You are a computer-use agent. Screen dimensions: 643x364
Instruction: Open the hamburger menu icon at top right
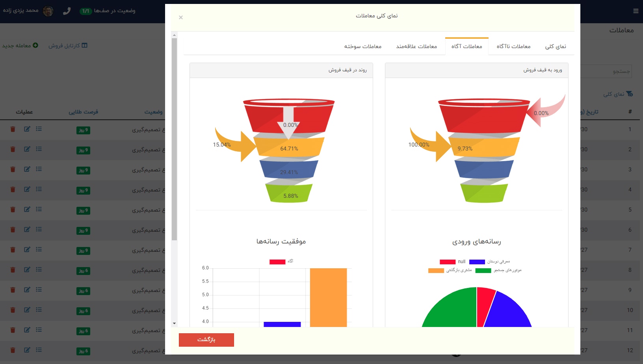(636, 11)
